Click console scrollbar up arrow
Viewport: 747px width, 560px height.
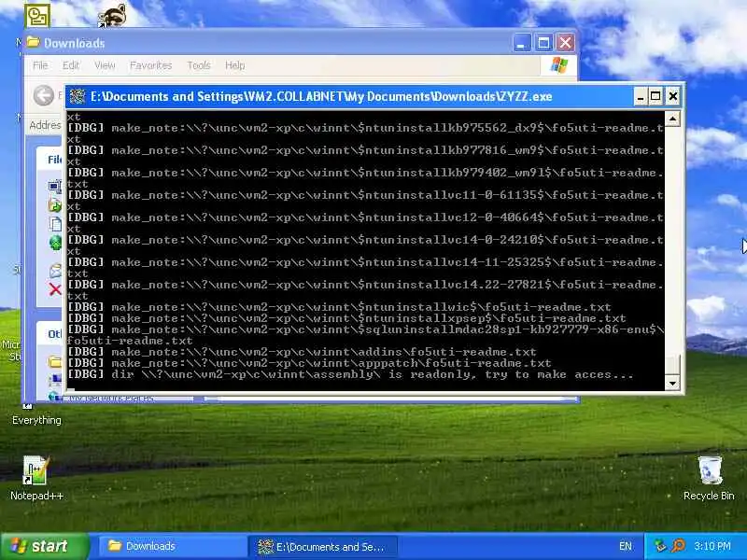[672, 119]
